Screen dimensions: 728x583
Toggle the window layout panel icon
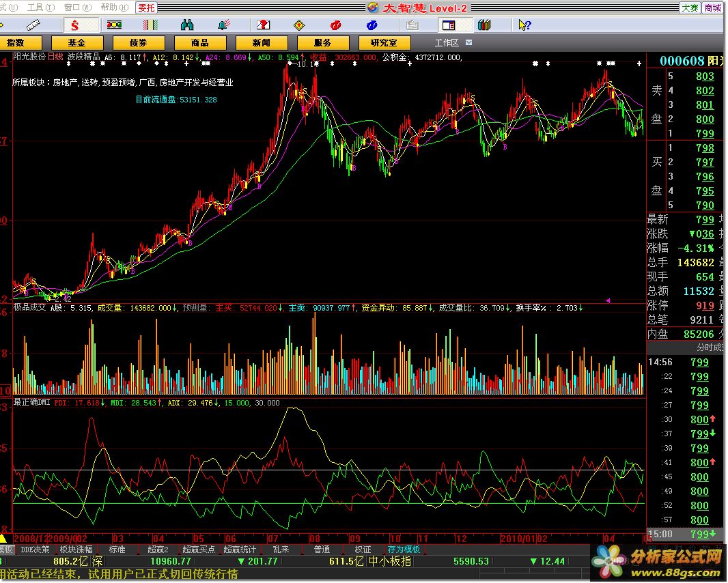pyautogui.click(x=448, y=25)
